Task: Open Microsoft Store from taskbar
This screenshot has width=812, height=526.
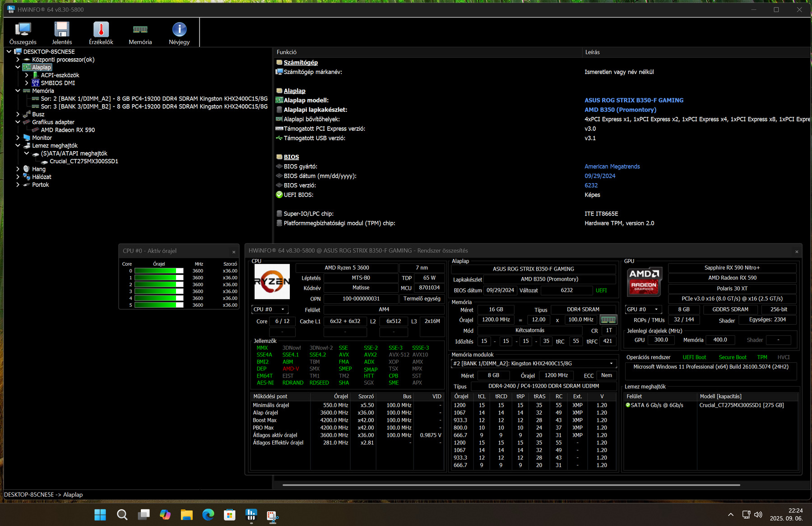Action: coord(230,514)
